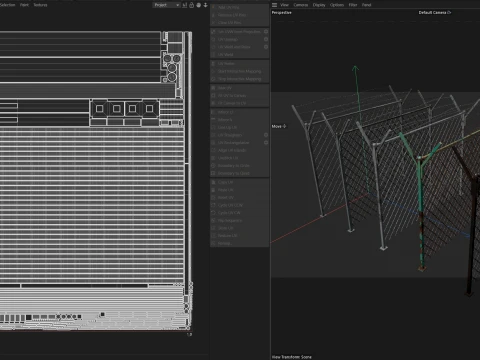Open options gear for Set UVW from Projection
The width and height of the screenshot is (480, 360).
[x=266, y=32]
